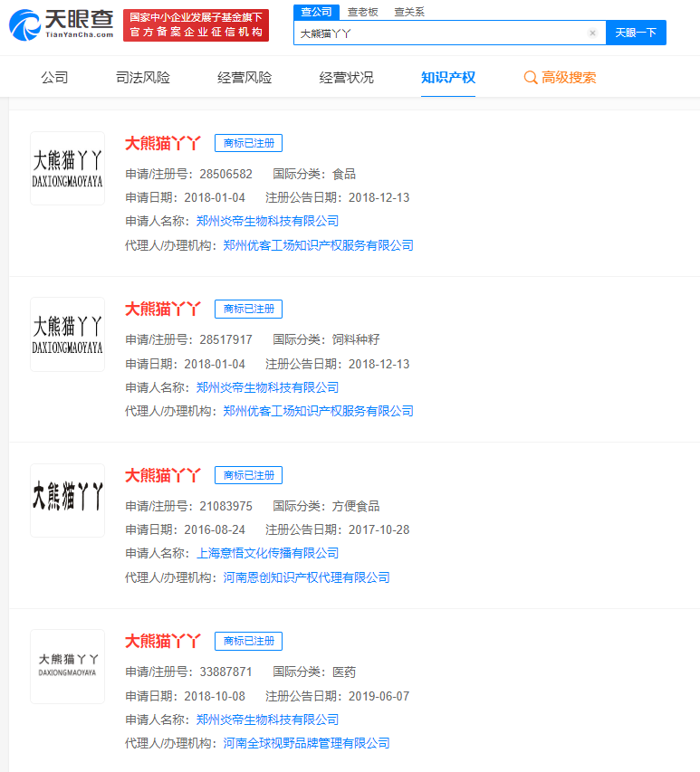Open the 经营风险 tab

point(245,78)
